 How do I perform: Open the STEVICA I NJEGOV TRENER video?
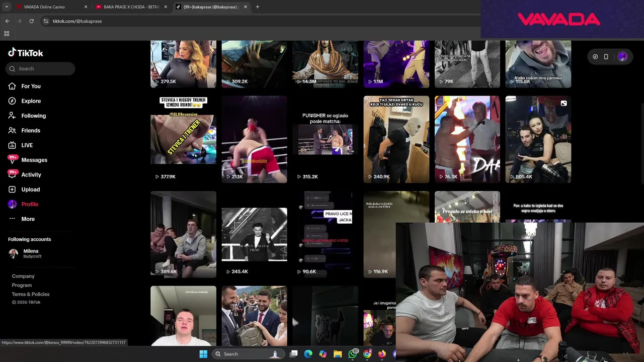click(x=183, y=139)
